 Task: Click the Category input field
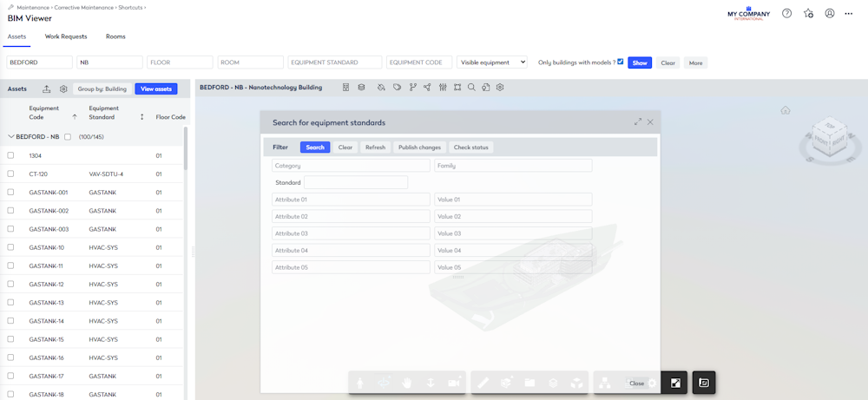(351, 166)
